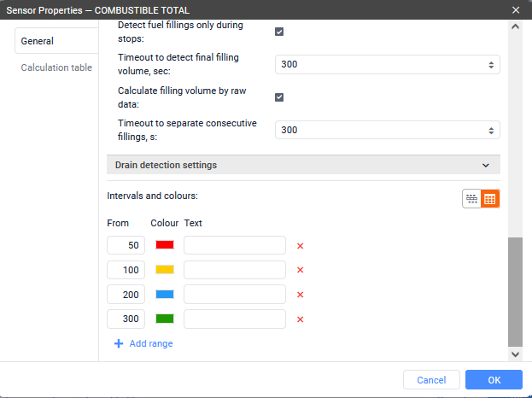Open the red colour swatch
The height and width of the screenshot is (398, 532).
(165, 245)
